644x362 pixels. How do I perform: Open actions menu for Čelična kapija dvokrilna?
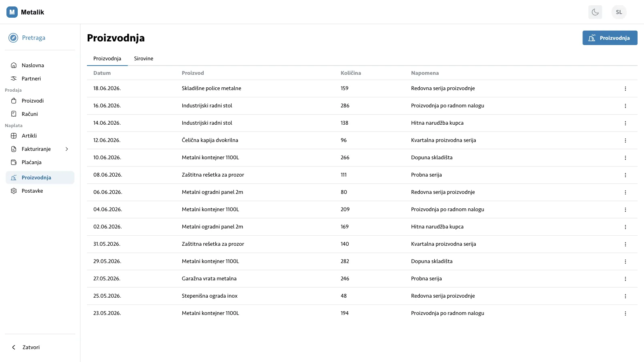[625, 140]
